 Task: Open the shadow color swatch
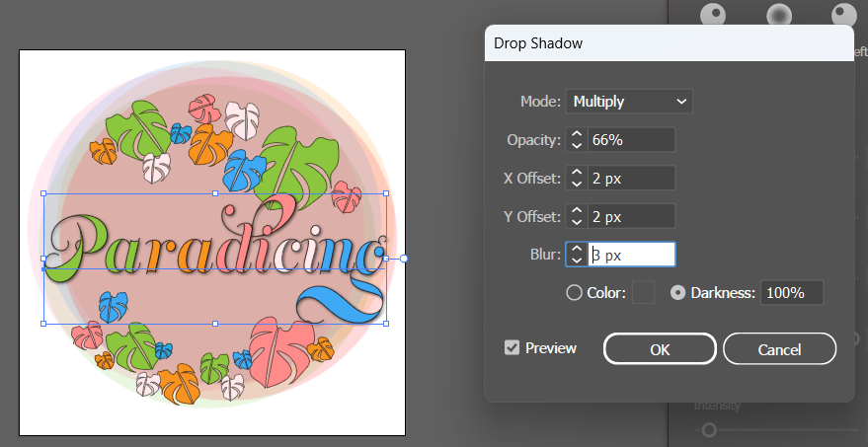[x=643, y=292]
